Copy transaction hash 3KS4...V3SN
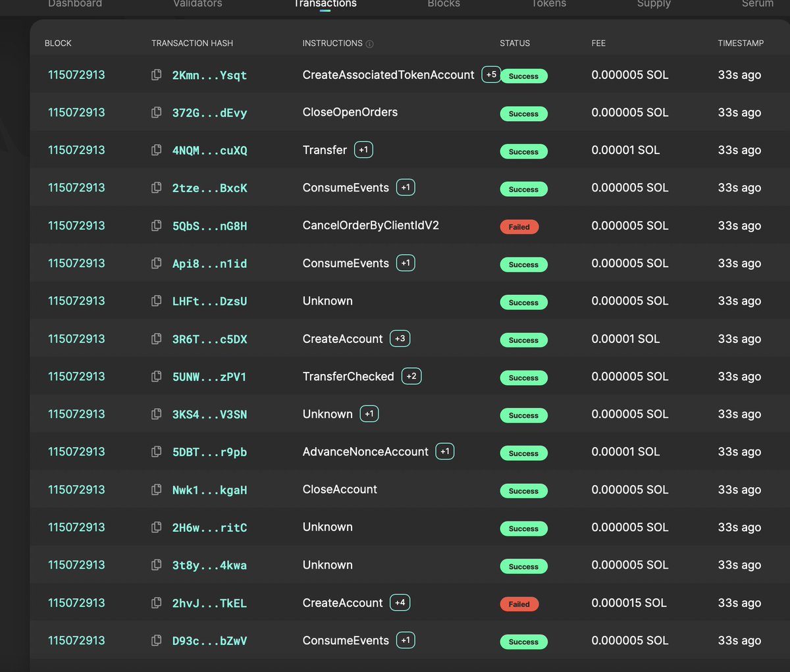Image resolution: width=790 pixels, height=672 pixels. [157, 414]
